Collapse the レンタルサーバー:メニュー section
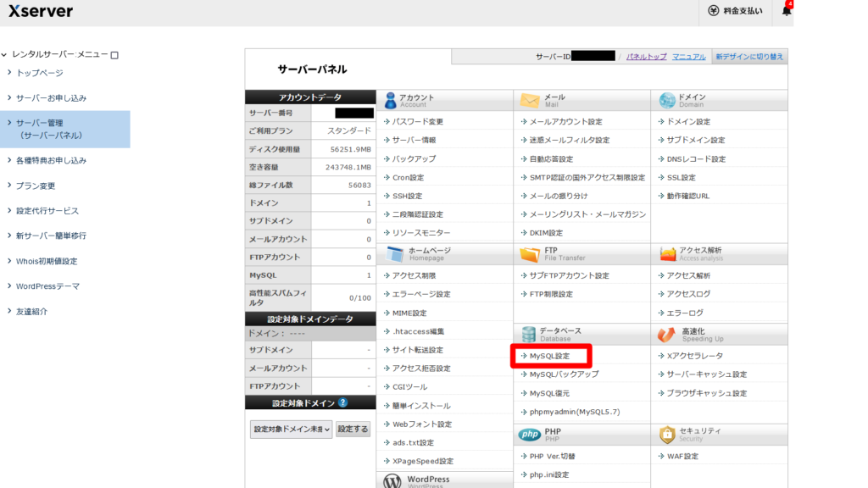Viewport: 868px width, 488px height. pos(4,55)
